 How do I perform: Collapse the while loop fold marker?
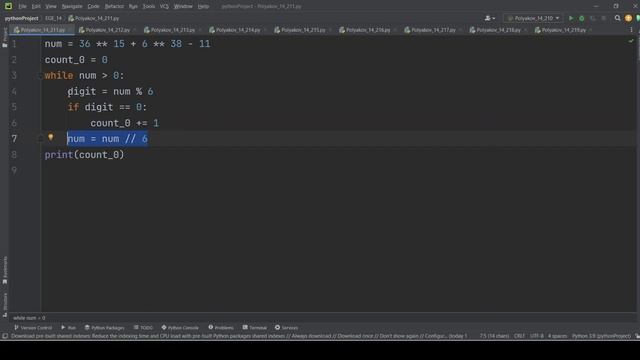[40, 76]
